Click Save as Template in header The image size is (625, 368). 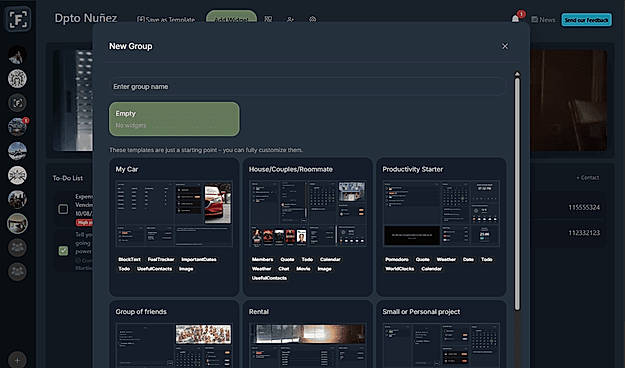coord(166,20)
